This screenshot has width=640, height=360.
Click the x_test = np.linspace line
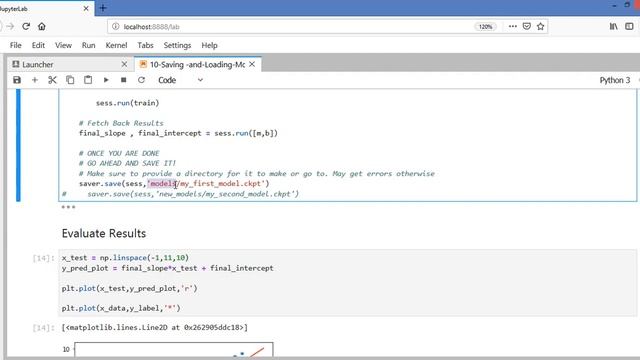pyautogui.click(x=125, y=258)
